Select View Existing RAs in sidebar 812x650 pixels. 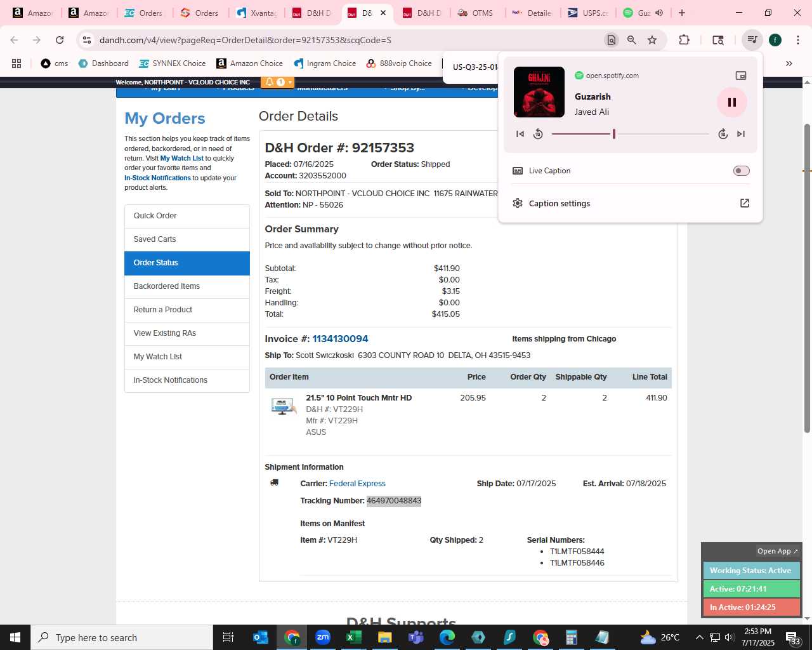click(187, 333)
